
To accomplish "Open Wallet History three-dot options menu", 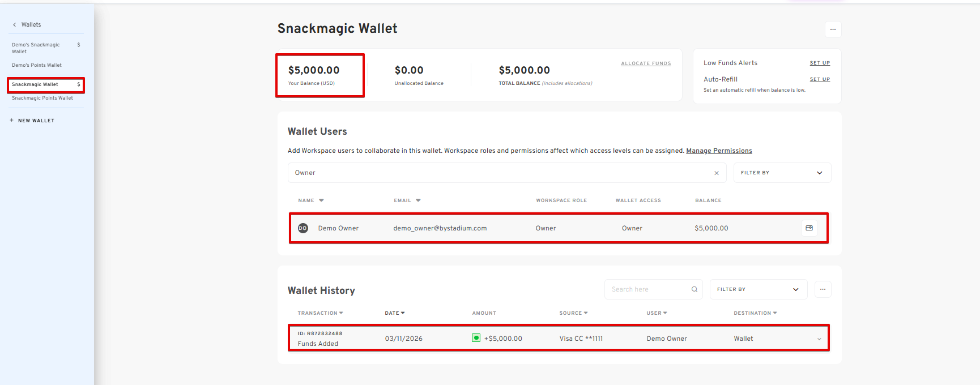I will [x=823, y=289].
